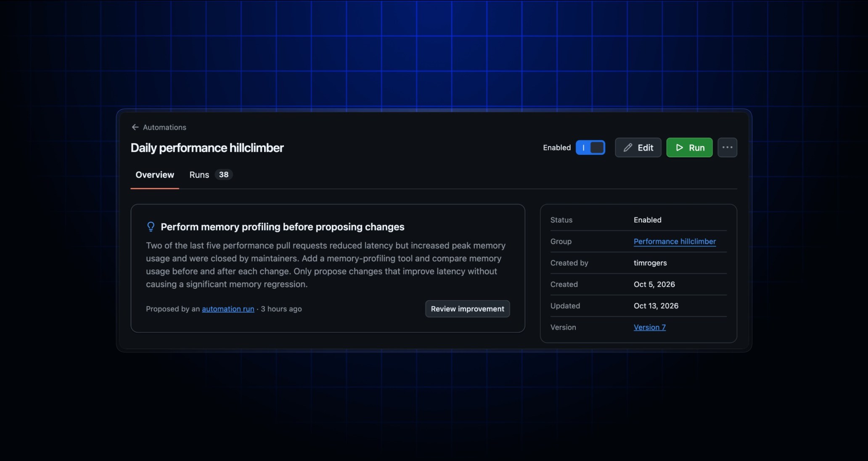
Task: Click the suggestion description paragraph
Action: coord(326,265)
